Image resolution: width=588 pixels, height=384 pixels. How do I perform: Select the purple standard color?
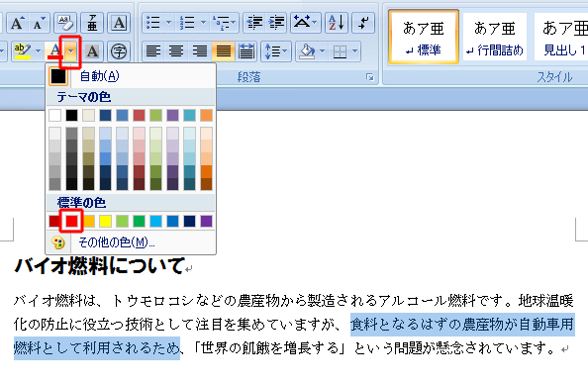206,222
